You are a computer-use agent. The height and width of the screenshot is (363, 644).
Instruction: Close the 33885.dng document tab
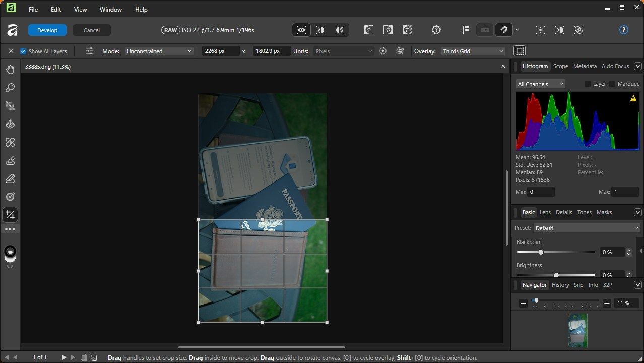(503, 67)
